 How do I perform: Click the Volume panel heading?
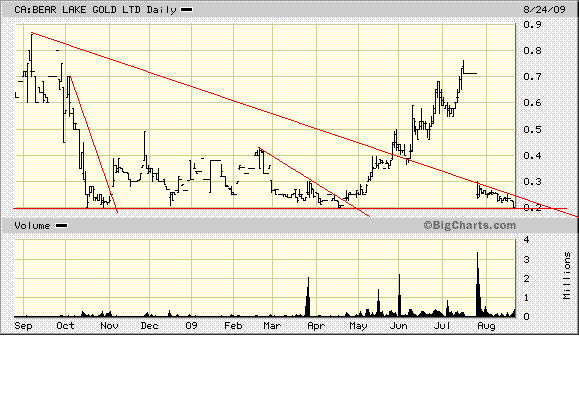click(32, 226)
